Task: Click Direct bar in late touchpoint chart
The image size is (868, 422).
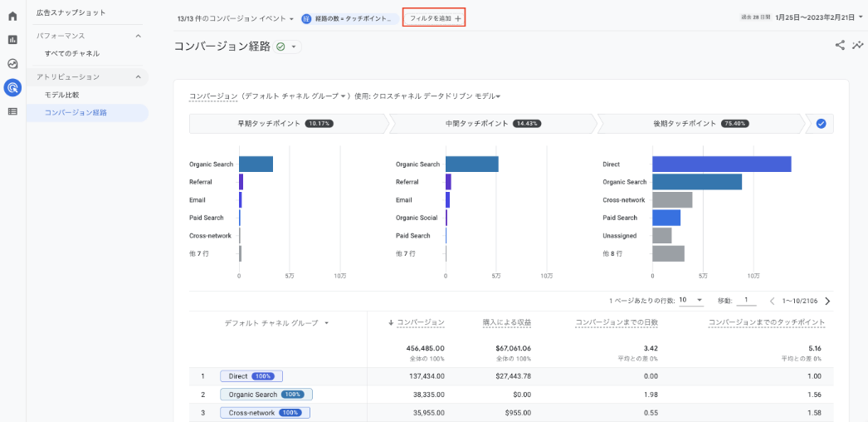Action: 721,164
